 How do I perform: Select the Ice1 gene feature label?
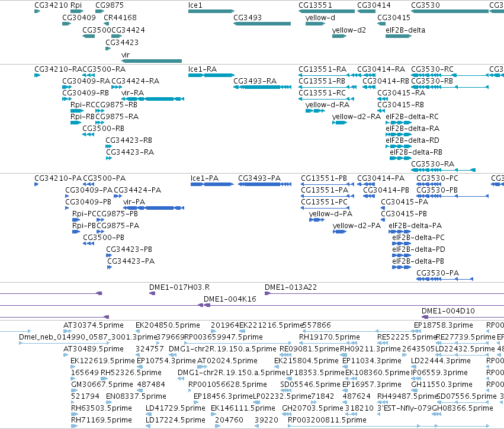point(195,5)
